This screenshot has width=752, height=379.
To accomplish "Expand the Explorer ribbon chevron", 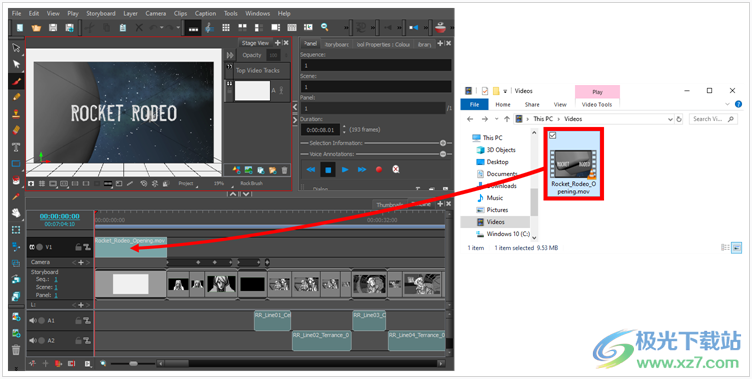I will (728, 104).
